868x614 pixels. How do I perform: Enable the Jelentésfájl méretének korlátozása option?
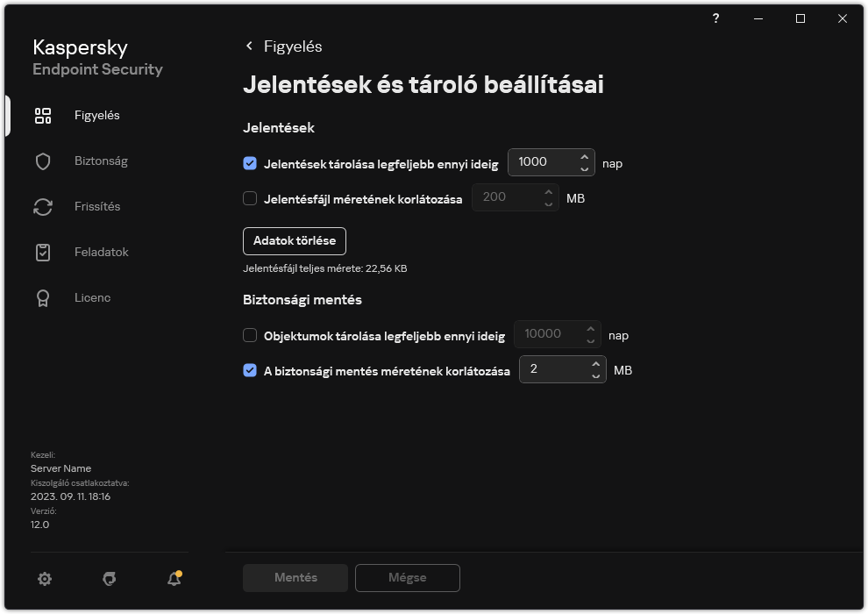tap(250, 198)
